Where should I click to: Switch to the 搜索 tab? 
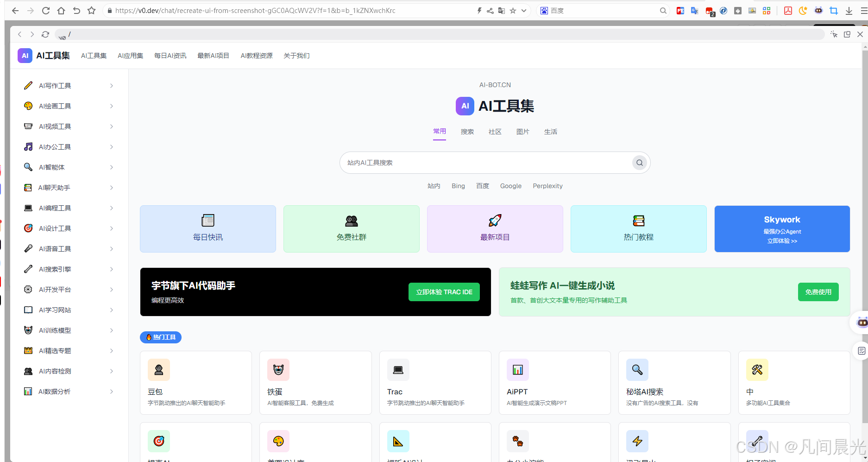(467, 132)
